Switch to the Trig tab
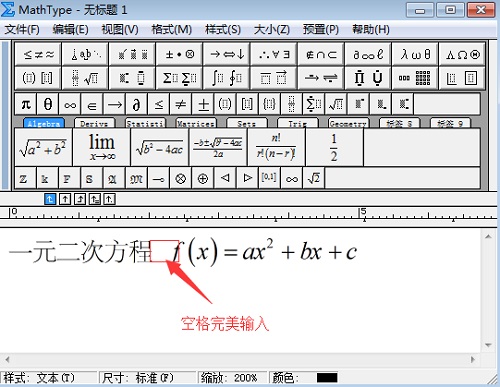This screenshot has width=500, height=387. point(298,123)
